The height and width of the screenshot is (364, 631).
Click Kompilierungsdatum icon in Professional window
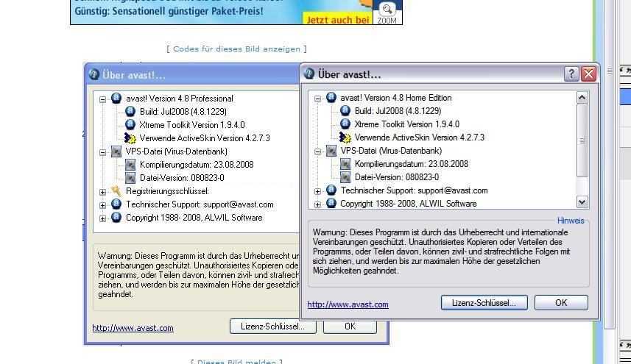(130, 164)
